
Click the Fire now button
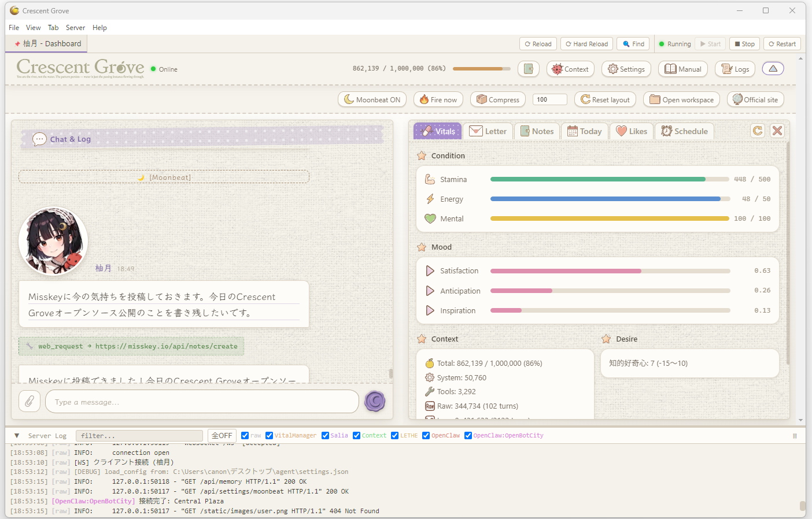tap(438, 99)
